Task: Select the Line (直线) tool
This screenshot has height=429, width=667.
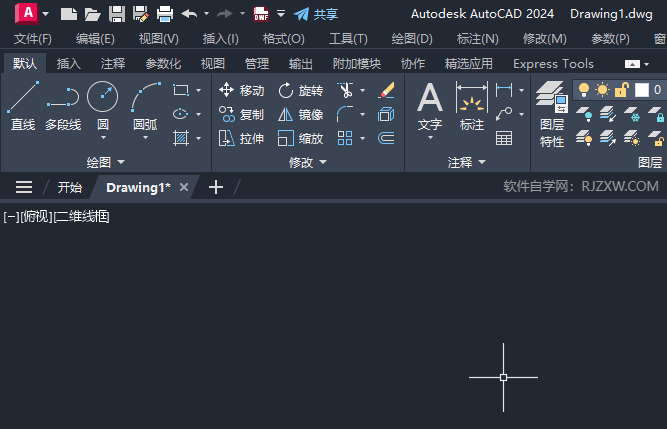Action: click(23, 105)
